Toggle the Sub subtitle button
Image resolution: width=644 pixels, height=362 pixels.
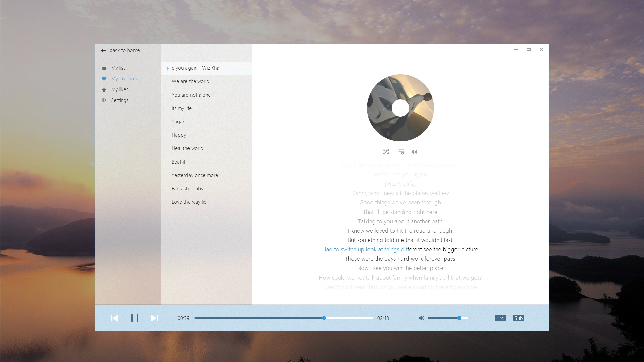(x=518, y=318)
